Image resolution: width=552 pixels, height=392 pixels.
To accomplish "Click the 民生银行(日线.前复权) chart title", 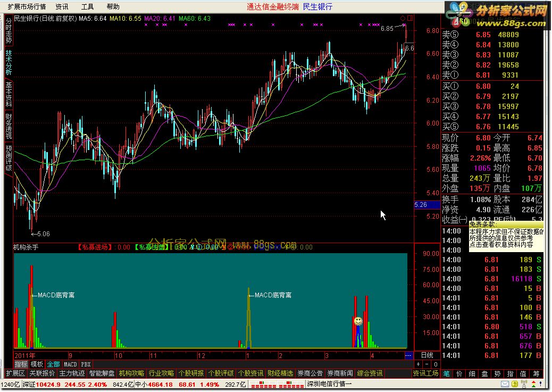I will pyautogui.click(x=45, y=18).
